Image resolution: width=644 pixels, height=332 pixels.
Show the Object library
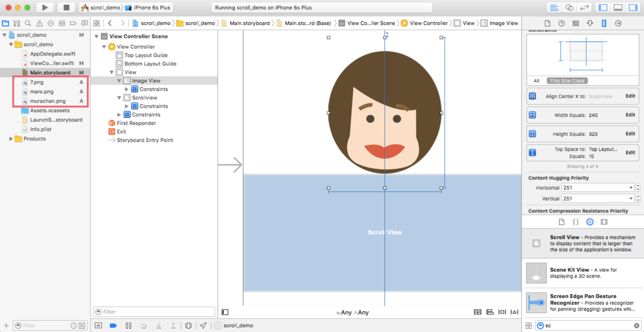click(590, 222)
